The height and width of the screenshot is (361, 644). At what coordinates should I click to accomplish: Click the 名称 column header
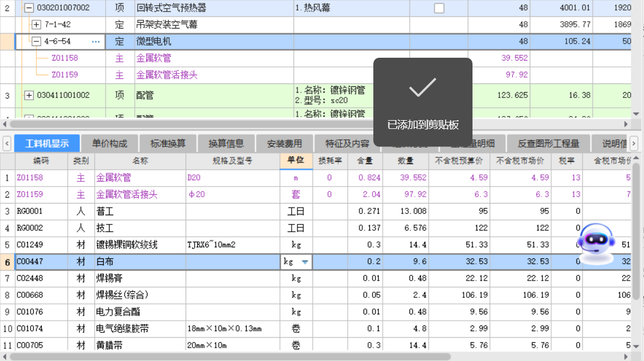tap(140, 161)
